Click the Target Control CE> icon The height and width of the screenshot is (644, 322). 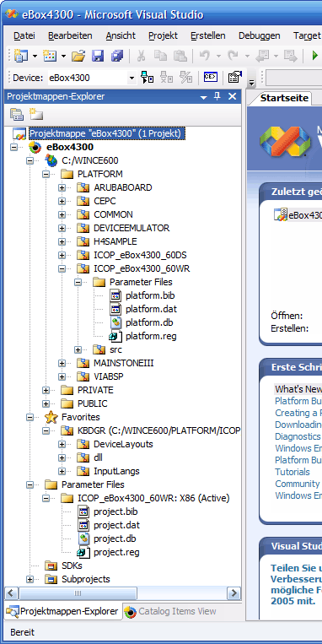click(211, 77)
